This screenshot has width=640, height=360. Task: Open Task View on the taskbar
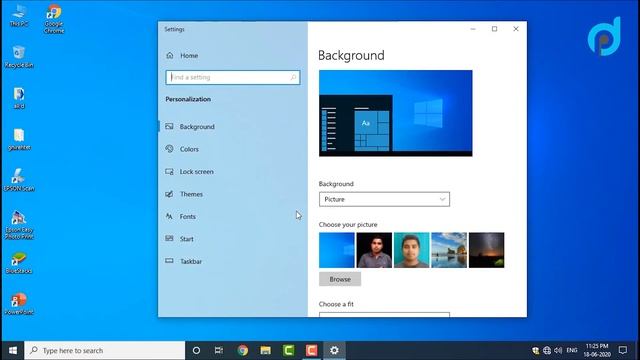coord(219,350)
